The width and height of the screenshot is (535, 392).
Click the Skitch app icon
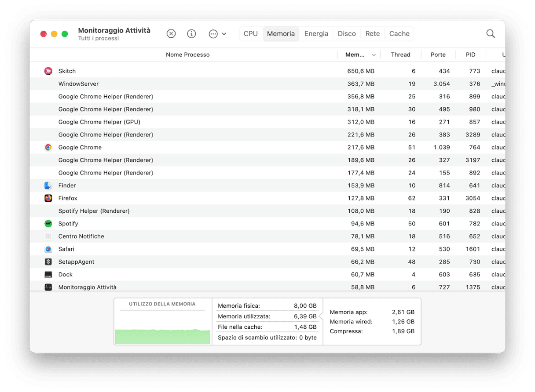coord(48,71)
